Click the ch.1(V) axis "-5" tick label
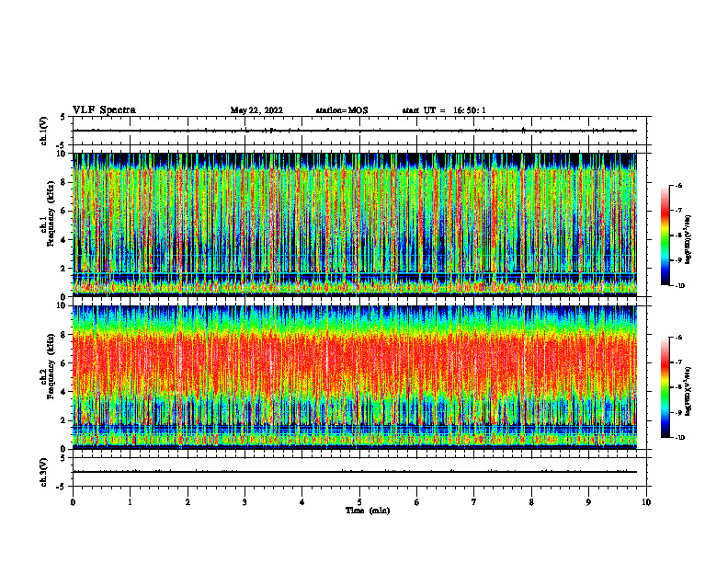This screenshot has width=728, height=563. click(x=62, y=145)
